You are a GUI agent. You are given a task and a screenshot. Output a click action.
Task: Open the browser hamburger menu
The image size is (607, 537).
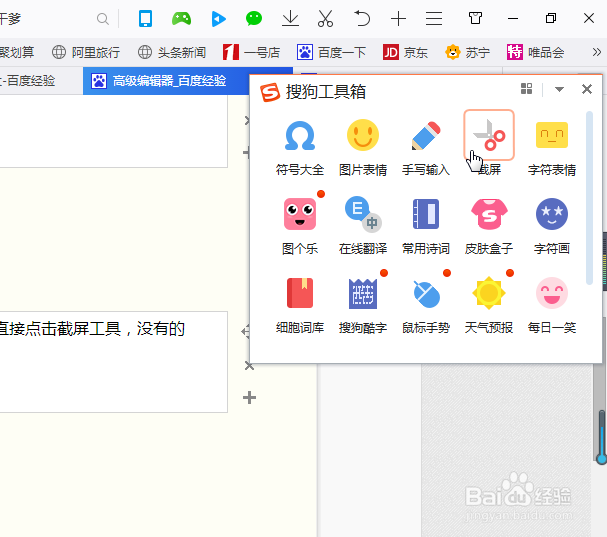click(434, 19)
